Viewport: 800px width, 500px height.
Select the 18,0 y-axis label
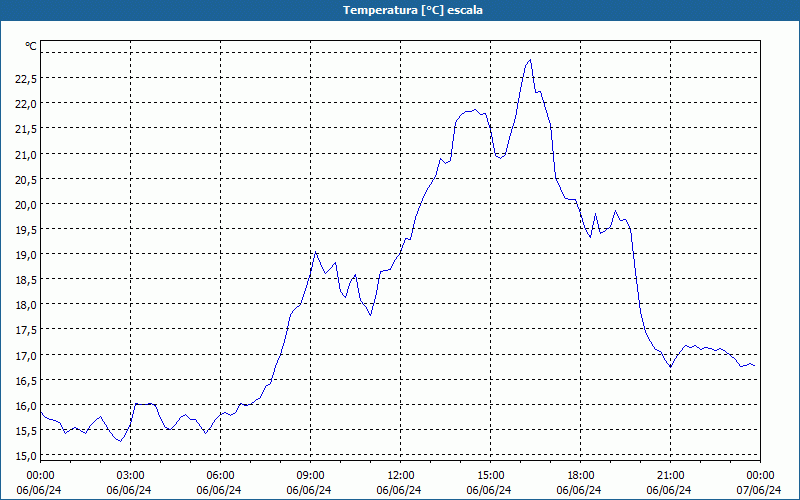click(25, 305)
